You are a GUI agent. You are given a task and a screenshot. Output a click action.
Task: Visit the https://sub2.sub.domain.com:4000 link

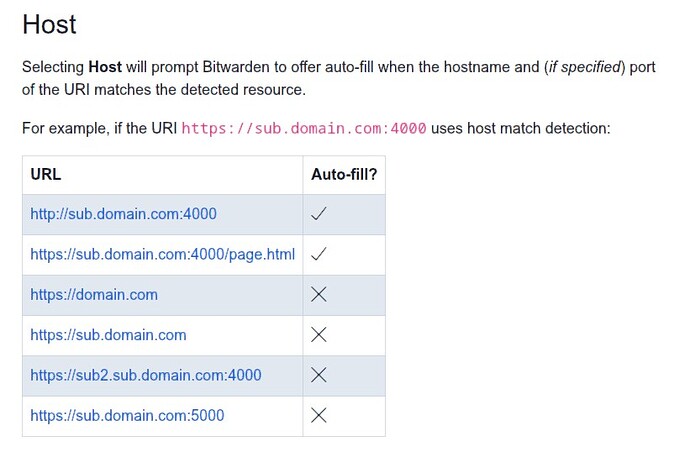click(145, 375)
